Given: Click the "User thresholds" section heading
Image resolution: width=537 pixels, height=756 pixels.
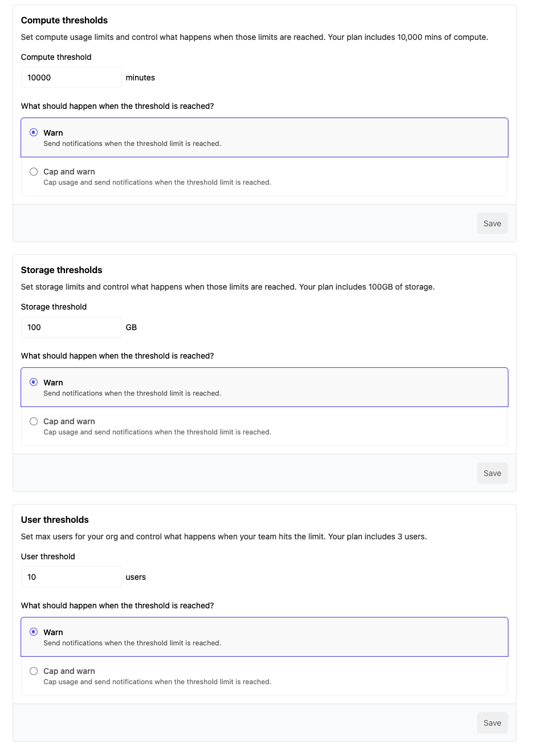Looking at the screenshot, I should click(x=55, y=520).
